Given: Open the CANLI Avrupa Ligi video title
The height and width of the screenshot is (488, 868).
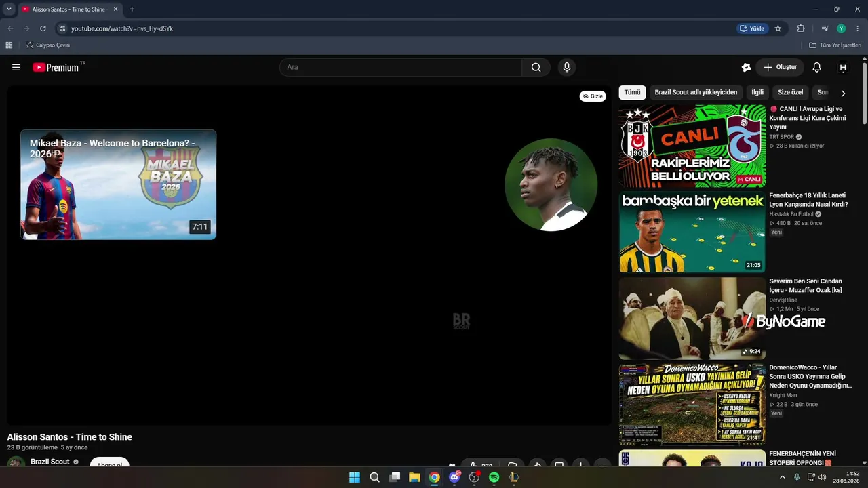Looking at the screenshot, I should (808, 118).
